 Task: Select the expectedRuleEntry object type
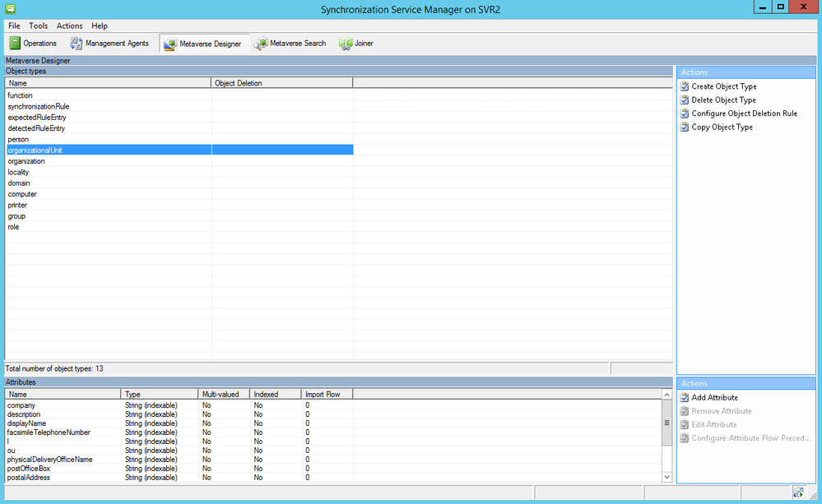[x=179, y=118]
